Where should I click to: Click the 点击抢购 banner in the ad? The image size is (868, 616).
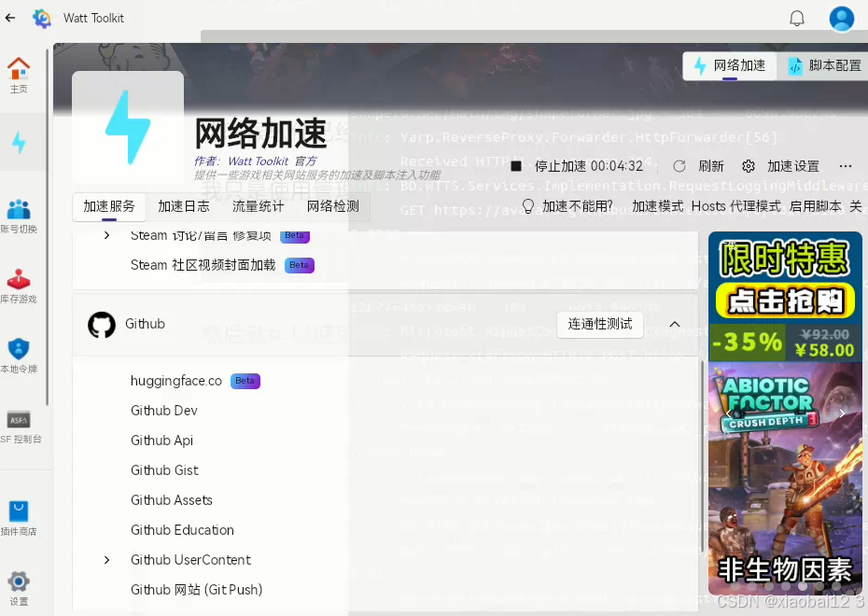[x=785, y=301]
